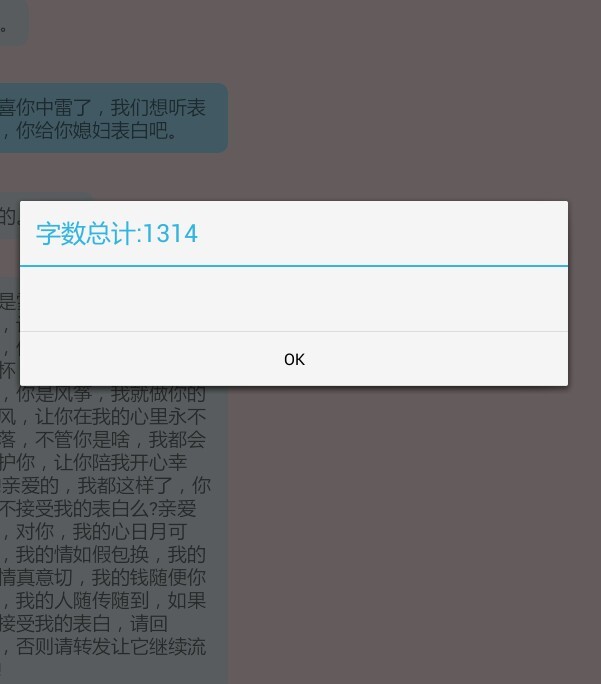The height and width of the screenshot is (684, 601).
Task: Click the blue divider line under the title
Action: 294,265
